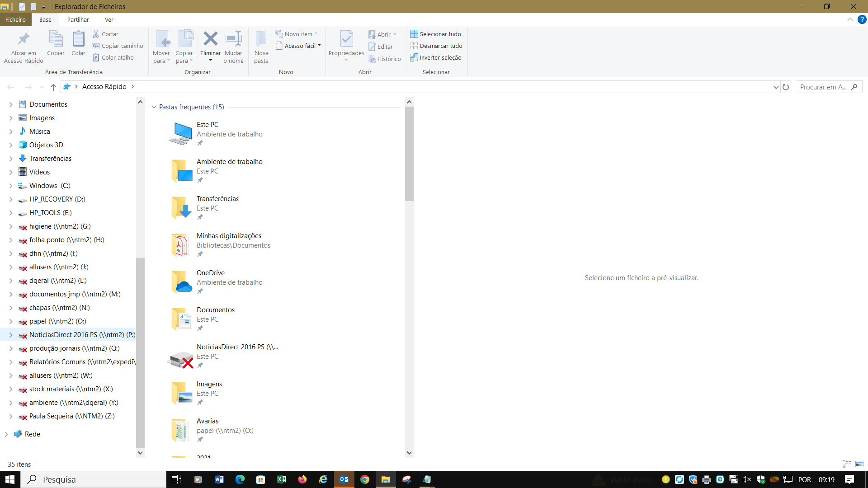Click the Copiar icon in ribbon
The width and height of the screenshot is (868, 488).
click(x=56, y=39)
